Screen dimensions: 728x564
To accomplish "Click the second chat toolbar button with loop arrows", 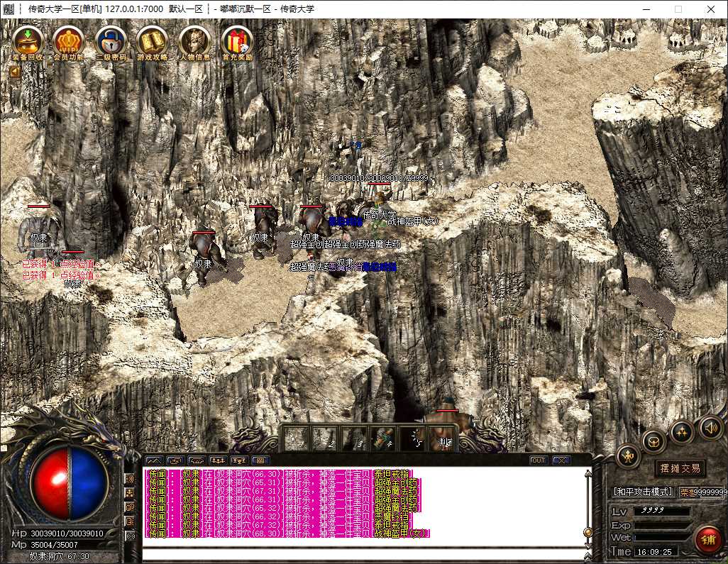I will [175, 460].
